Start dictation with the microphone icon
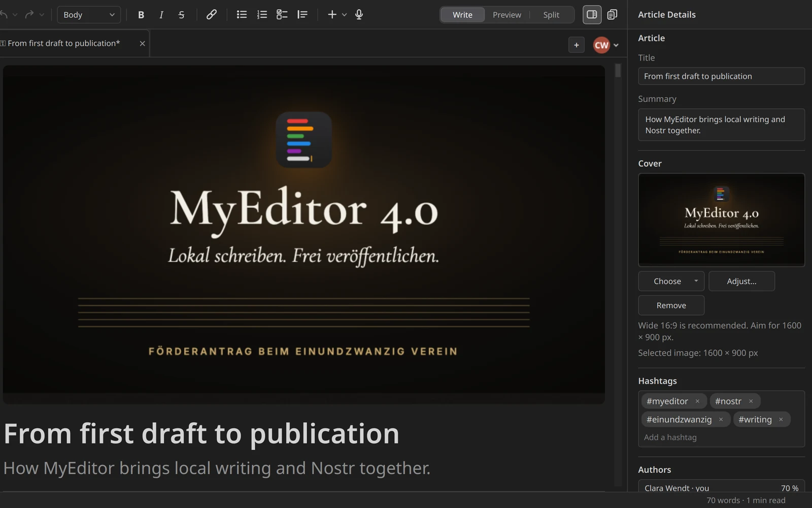The height and width of the screenshot is (508, 812). tap(359, 15)
